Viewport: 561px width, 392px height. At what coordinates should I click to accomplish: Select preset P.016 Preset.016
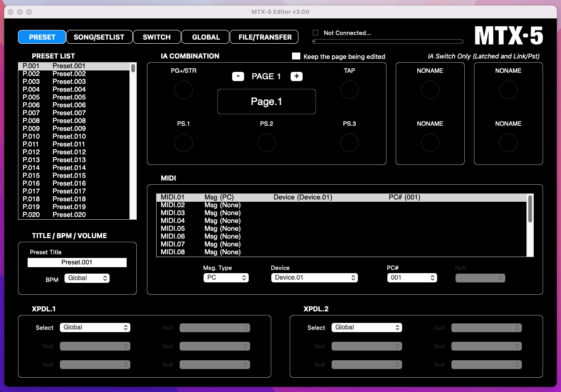[x=74, y=183]
